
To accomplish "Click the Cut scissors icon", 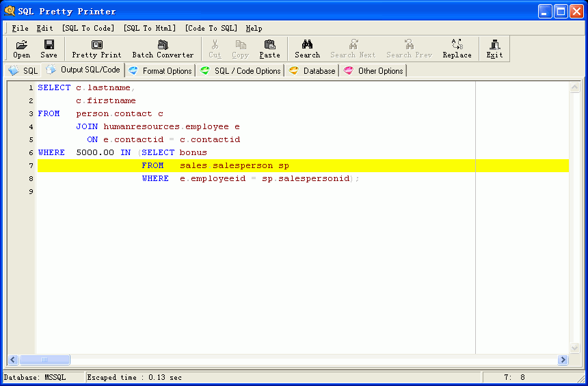I will (x=215, y=44).
